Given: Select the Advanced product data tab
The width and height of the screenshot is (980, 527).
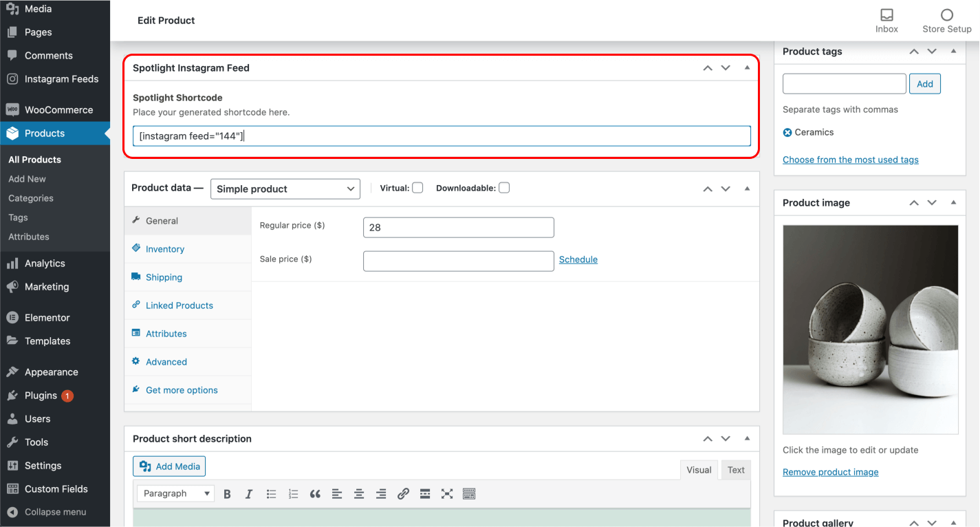Looking at the screenshot, I should pyautogui.click(x=188, y=362).
